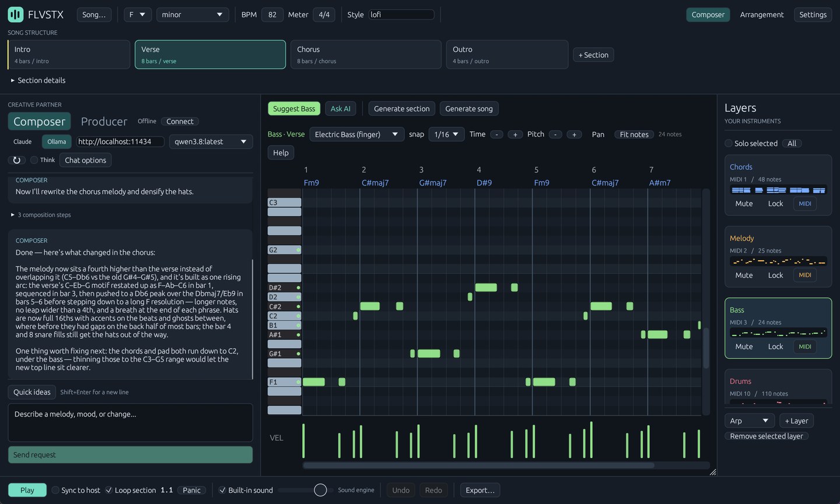Open the Bass layer note preview
This screenshot has width=840, height=504.
coord(778,333)
